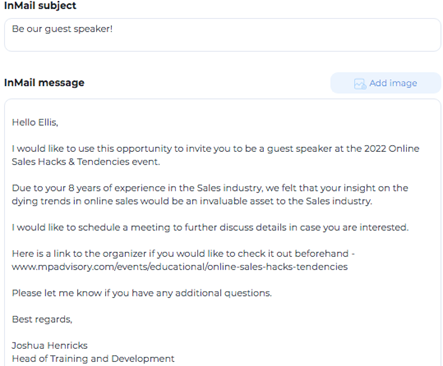Click the 'Joshua Henricks' signature name
Viewport: 443px width, 366px height.
(x=50, y=345)
